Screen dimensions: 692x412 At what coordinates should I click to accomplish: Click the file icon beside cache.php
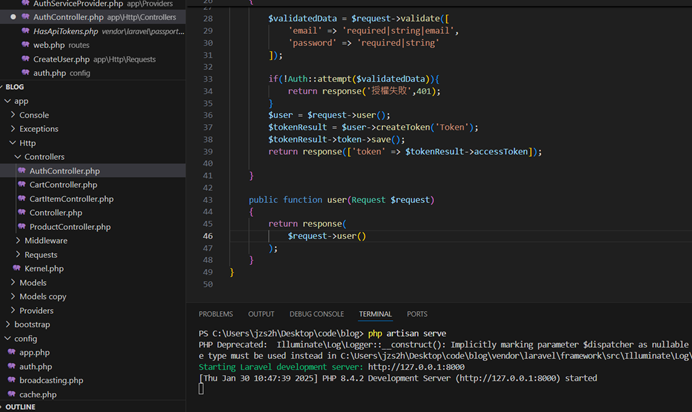tap(11, 395)
